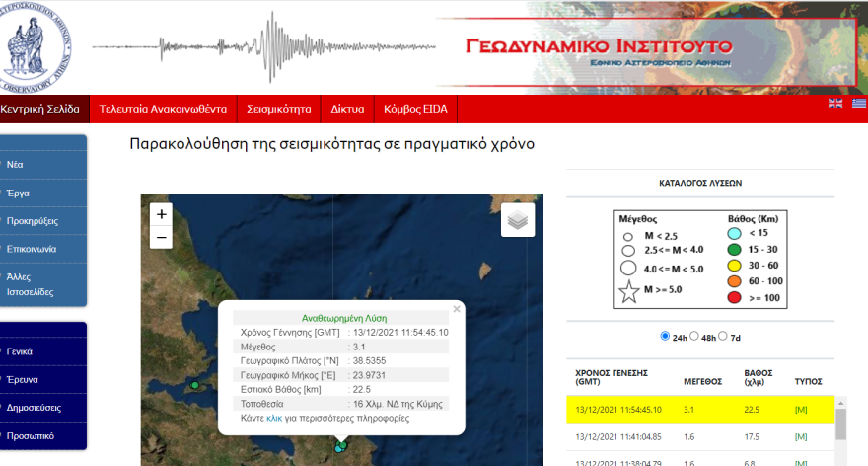Click the κλικ link for more information

274,418
